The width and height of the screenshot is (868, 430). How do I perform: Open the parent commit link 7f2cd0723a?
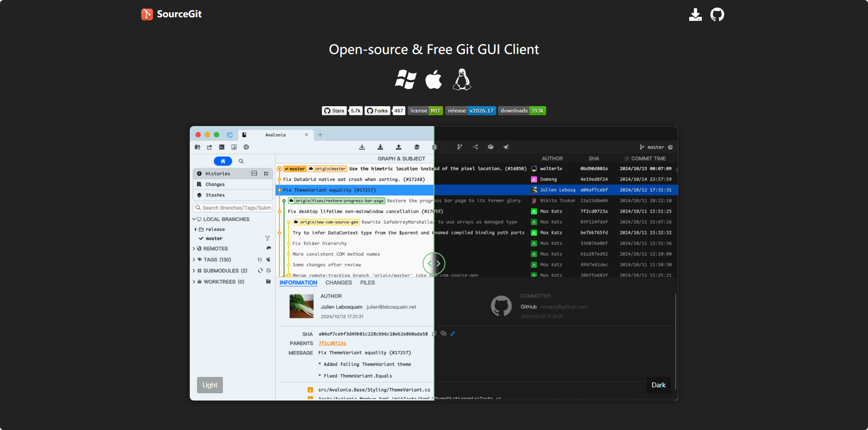click(x=332, y=343)
